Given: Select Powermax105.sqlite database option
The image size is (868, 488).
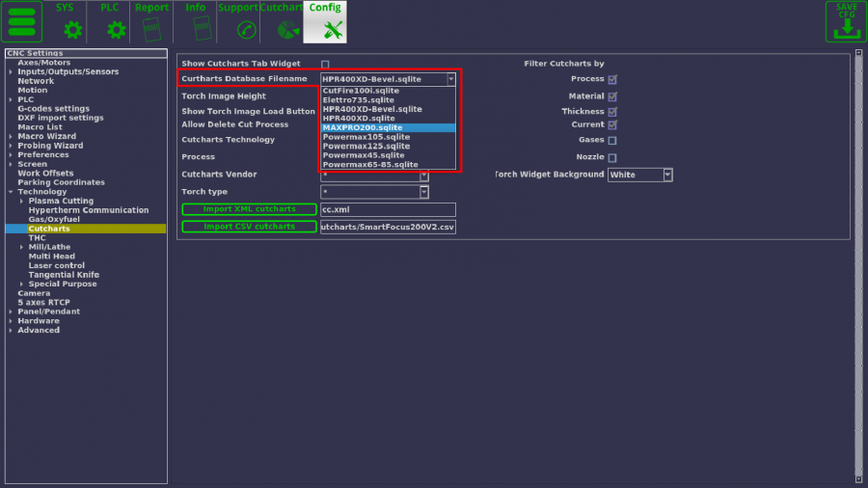Looking at the screenshot, I should pyautogui.click(x=388, y=137).
